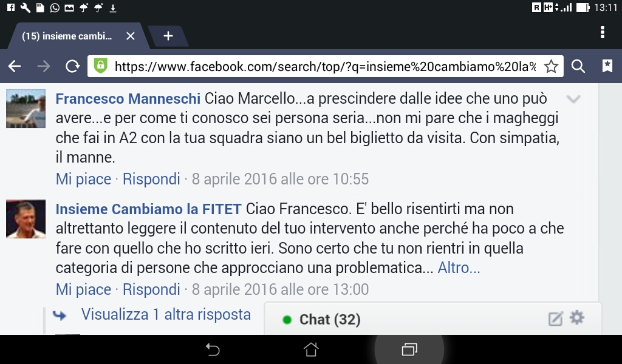
Task: Open search with the magnifier icon
Action: (x=578, y=66)
